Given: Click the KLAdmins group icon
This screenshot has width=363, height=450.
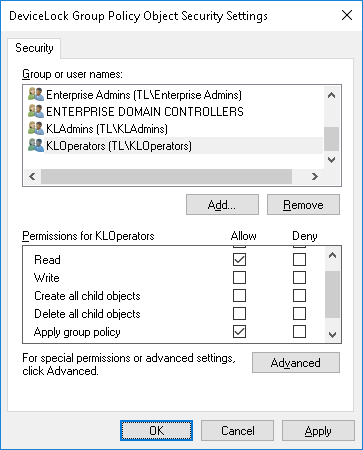Looking at the screenshot, I should (36, 129).
